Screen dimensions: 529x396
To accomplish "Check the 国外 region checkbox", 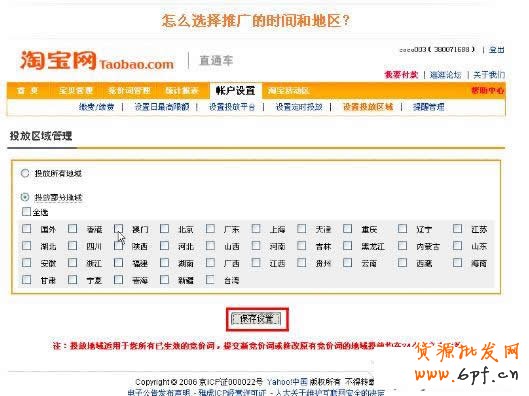I will pyautogui.click(x=26, y=229).
